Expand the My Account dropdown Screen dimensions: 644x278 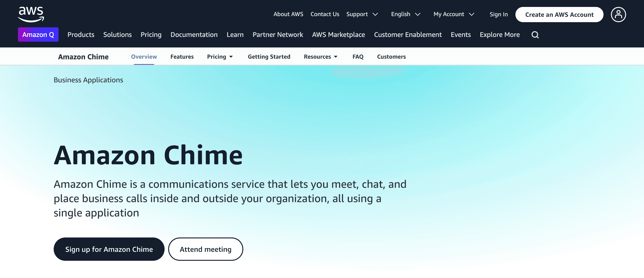point(453,14)
